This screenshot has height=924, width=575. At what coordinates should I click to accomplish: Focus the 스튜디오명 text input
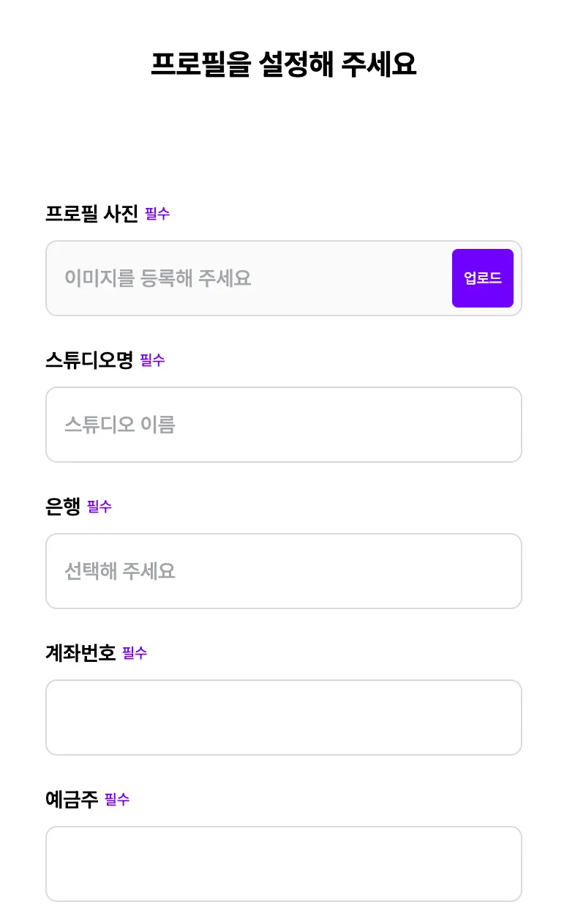pyautogui.click(x=283, y=425)
